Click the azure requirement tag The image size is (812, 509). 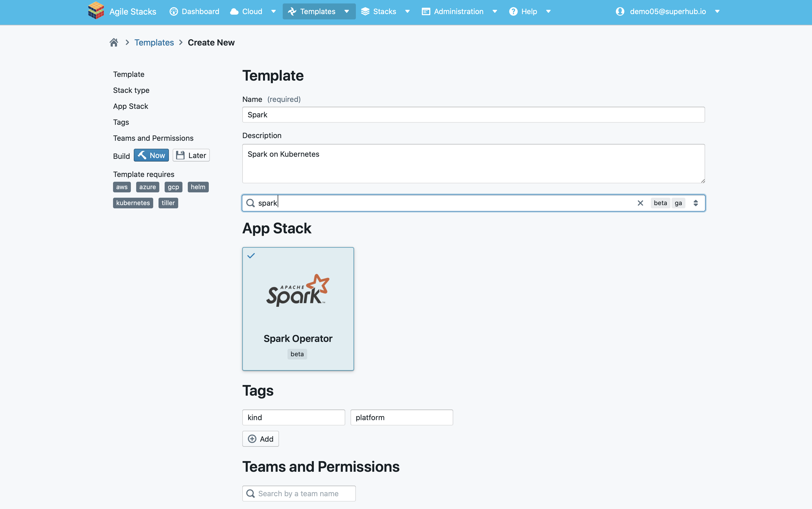point(147,187)
